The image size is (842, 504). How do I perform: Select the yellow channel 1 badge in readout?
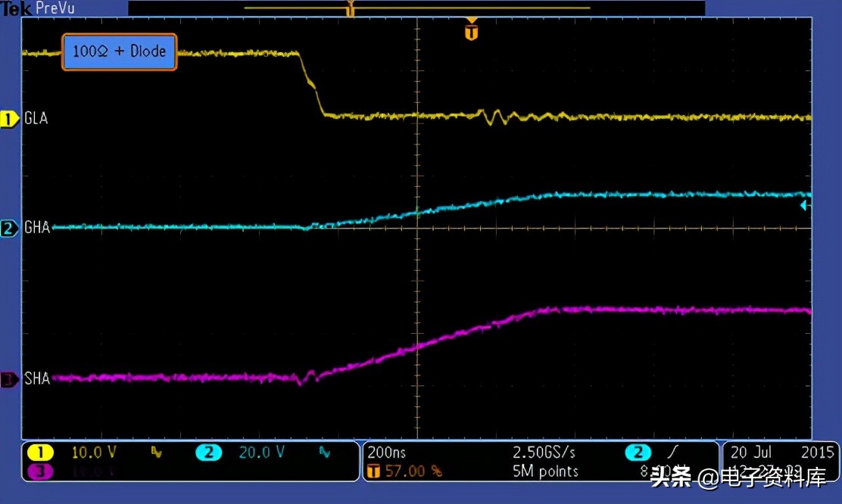[x=40, y=452]
